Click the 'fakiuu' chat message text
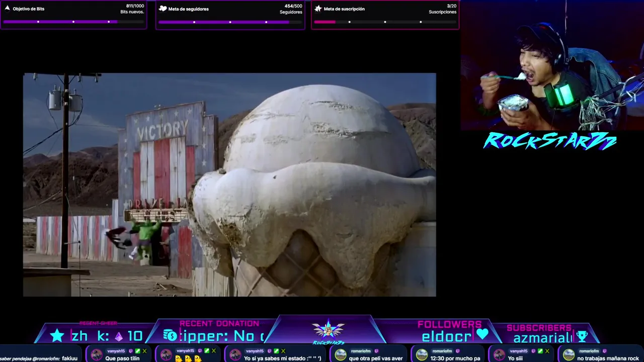This screenshot has width=644, height=362. pos(69,358)
